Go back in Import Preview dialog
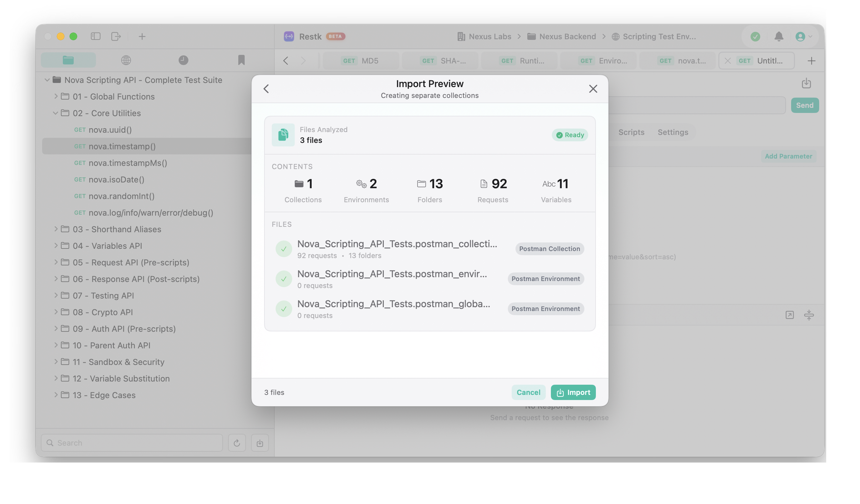The image size is (860, 504). (x=266, y=89)
